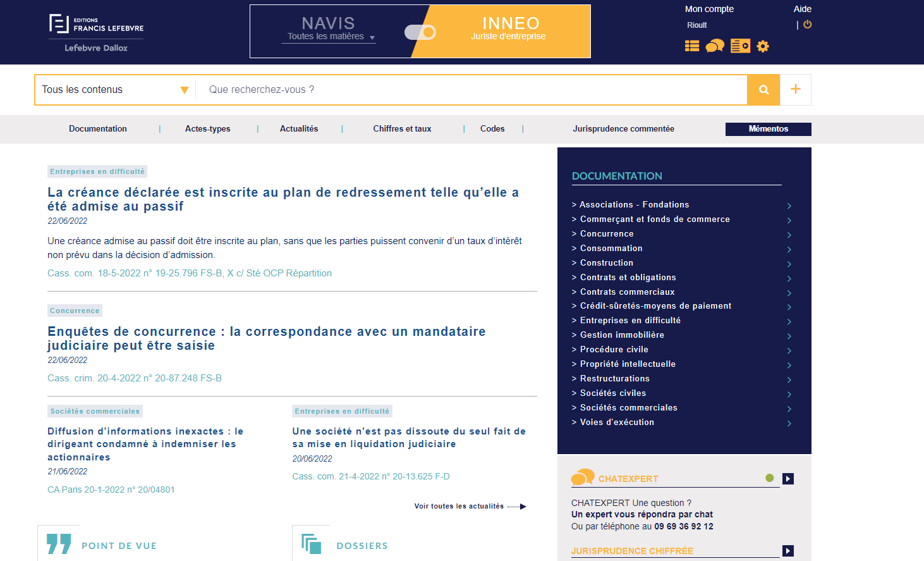Open the Tous les contenus dropdown
Image resolution: width=924 pixels, height=561 pixels.
click(x=115, y=90)
